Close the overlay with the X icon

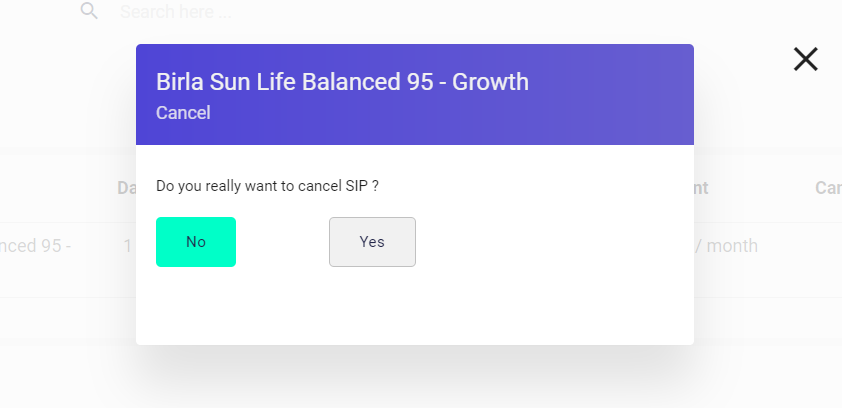805,59
